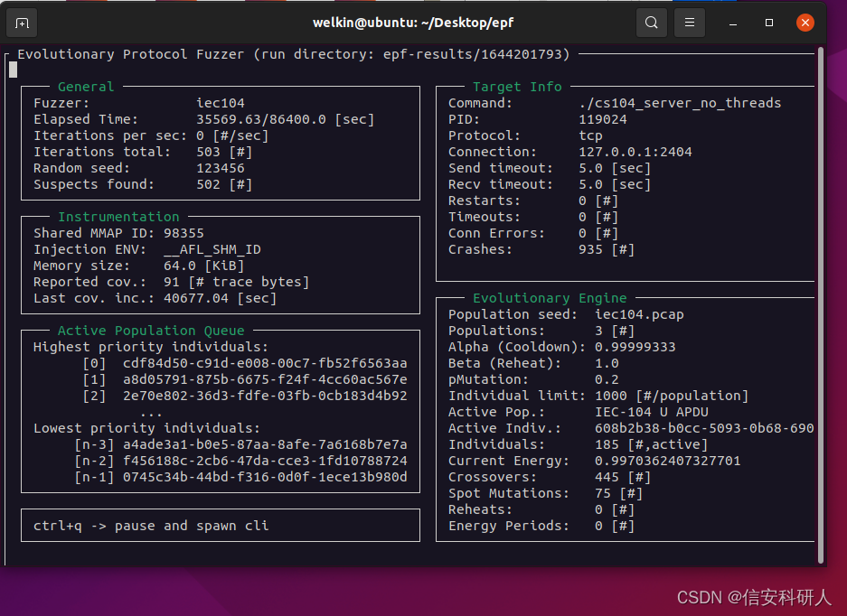Screen dimensions: 847x616
Task: Click the window title welkin@ubuntu: ~/Desktop/epf
Action: [x=413, y=23]
